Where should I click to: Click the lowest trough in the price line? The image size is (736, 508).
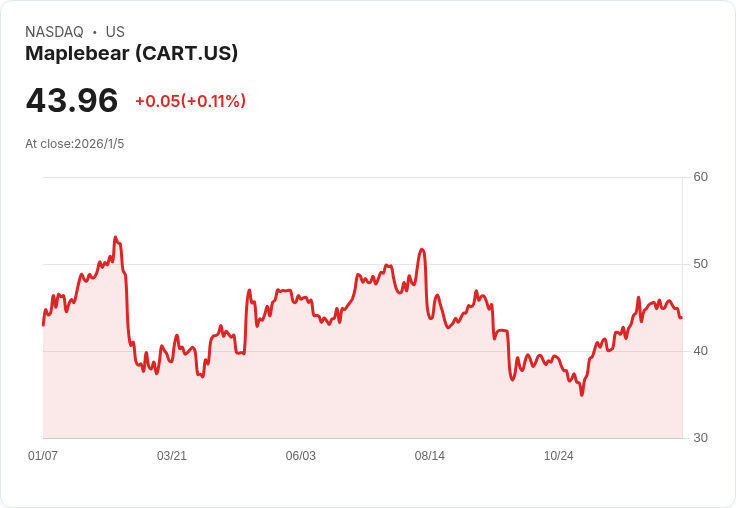pyautogui.click(x=582, y=395)
